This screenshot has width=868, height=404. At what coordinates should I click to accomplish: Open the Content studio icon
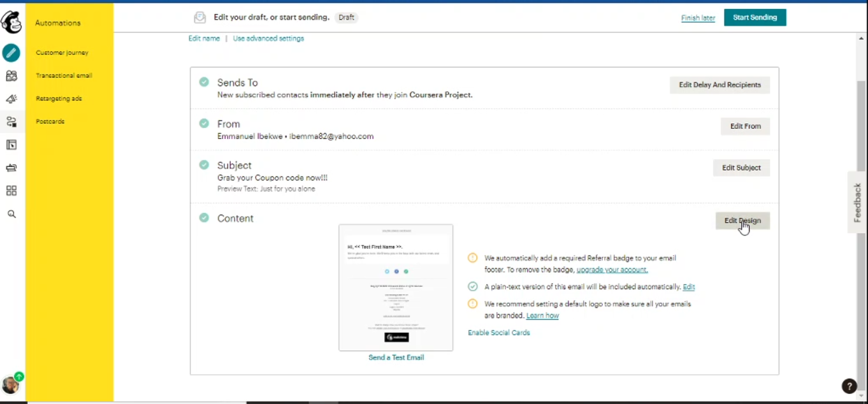tap(11, 168)
